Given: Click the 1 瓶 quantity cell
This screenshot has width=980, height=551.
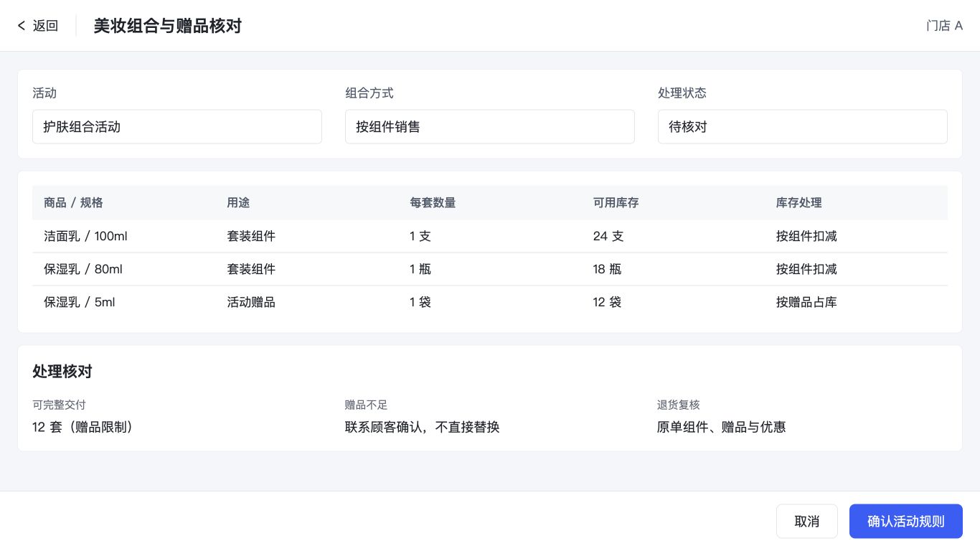Looking at the screenshot, I should coord(420,269).
